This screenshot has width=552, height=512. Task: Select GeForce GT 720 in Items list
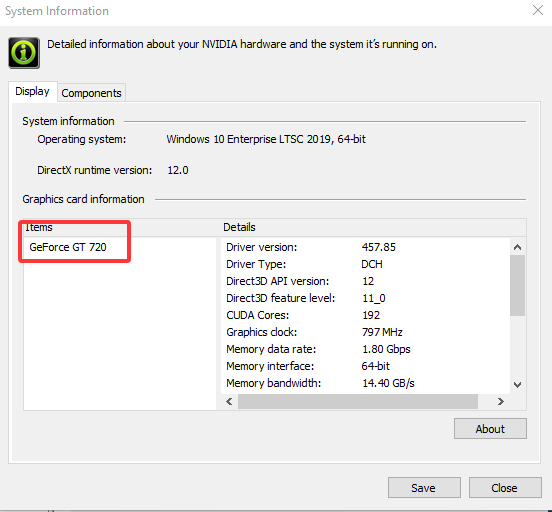(68, 247)
